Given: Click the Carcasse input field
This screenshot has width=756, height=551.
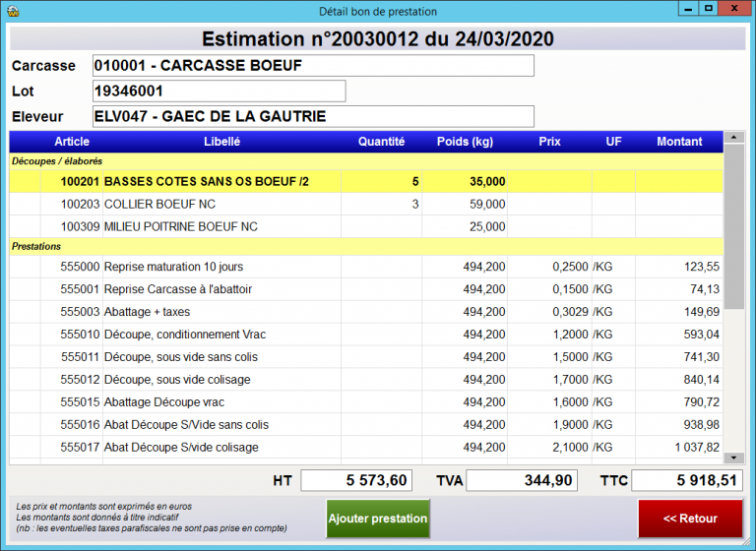Looking at the screenshot, I should 313,66.
